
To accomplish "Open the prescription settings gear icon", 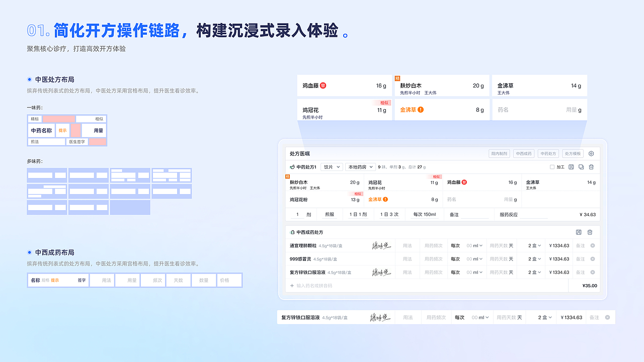I will tap(591, 153).
